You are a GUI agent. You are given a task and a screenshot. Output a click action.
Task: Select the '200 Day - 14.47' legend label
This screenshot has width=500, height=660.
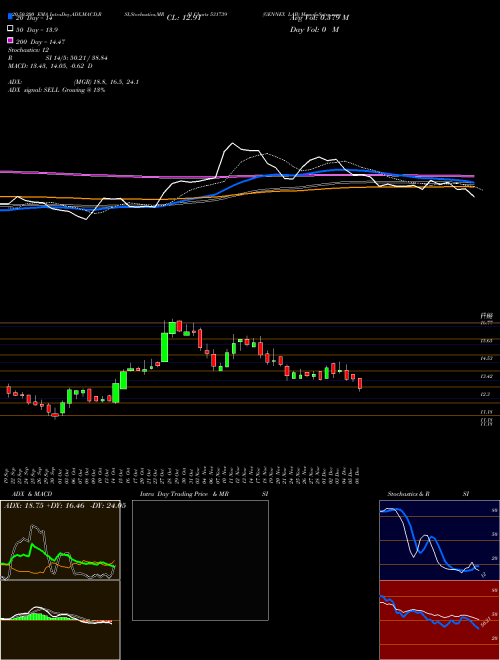pos(40,42)
